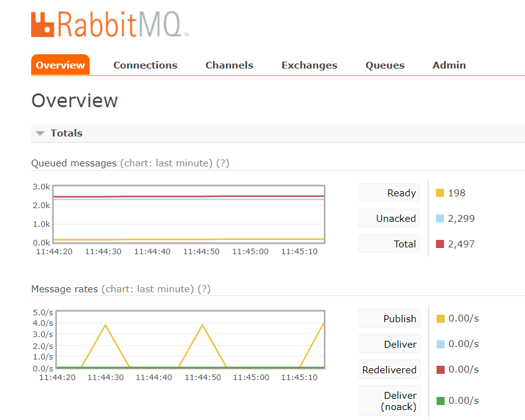Screen dimensions: 525x420
Task: Click the Ready legend label
Action: [389, 193]
